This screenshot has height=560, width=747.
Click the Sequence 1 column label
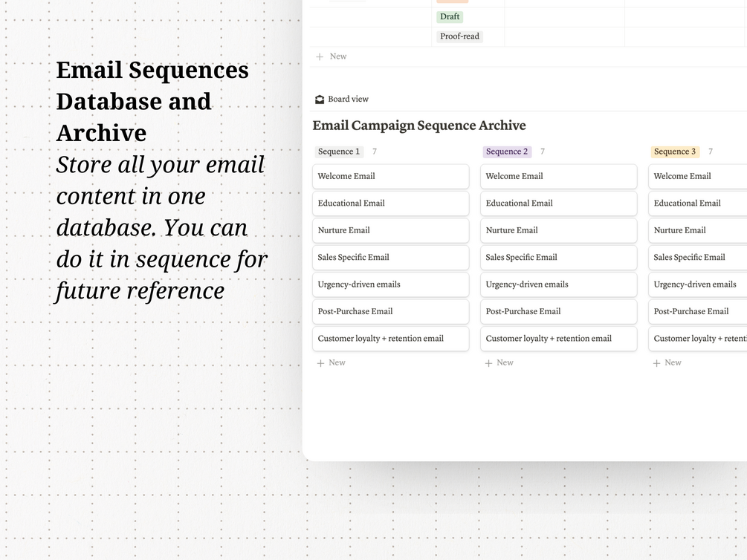(x=339, y=152)
